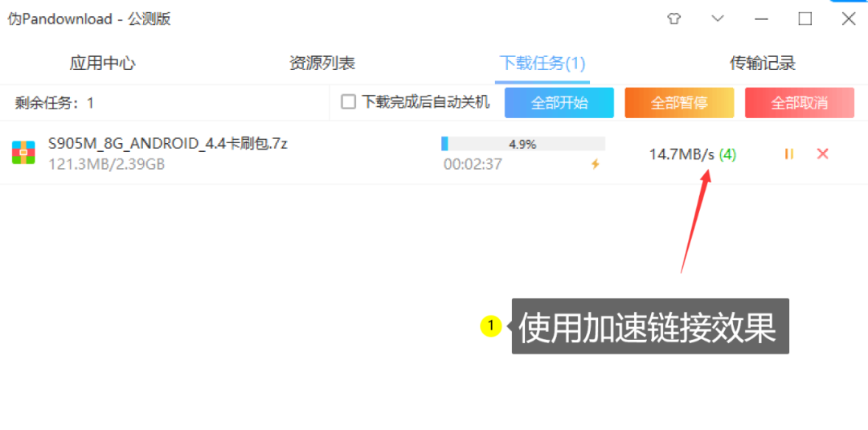Click the 4.9% download progress bar
Viewport: 868px width, 430px height.
(523, 145)
